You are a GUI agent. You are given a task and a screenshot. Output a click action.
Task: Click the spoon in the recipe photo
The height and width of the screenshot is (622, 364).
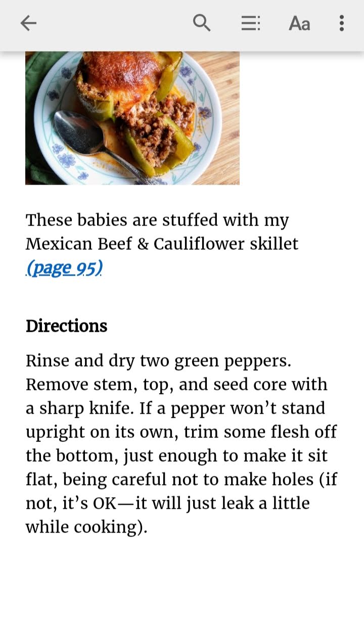click(86, 136)
